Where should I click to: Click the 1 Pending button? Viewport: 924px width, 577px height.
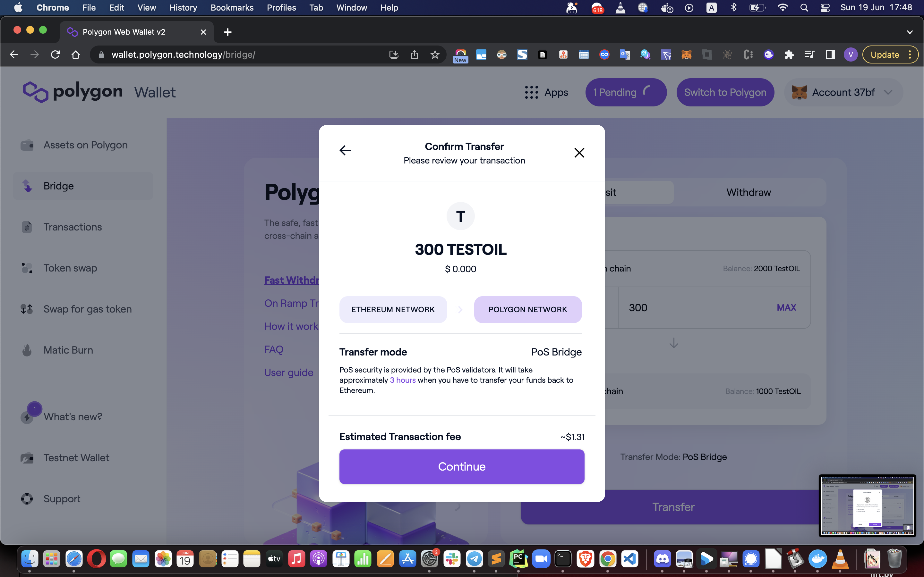(625, 92)
